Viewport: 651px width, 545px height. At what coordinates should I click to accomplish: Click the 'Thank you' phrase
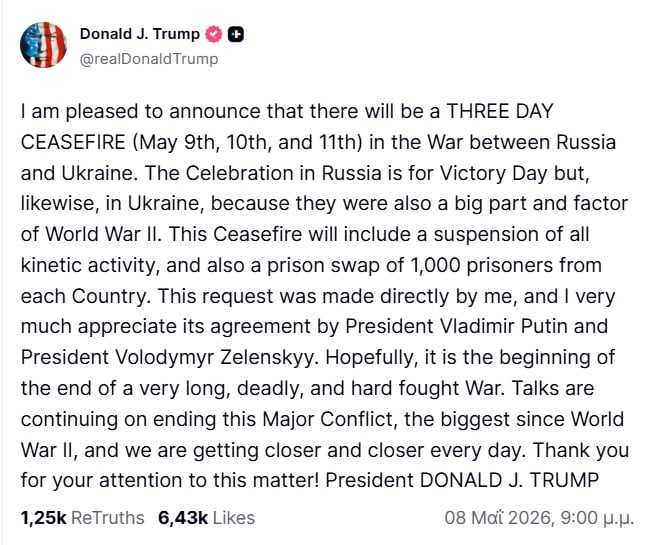tap(580, 450)
